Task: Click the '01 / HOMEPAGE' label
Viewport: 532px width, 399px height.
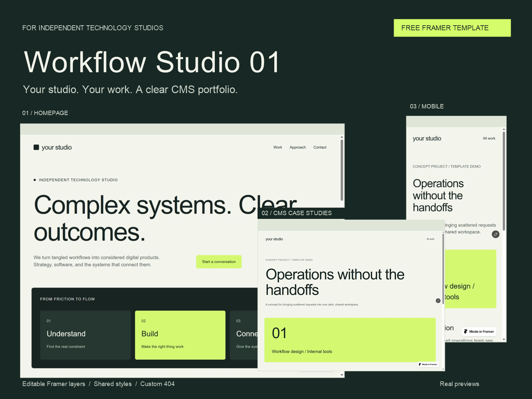Action: click(45, 113)
